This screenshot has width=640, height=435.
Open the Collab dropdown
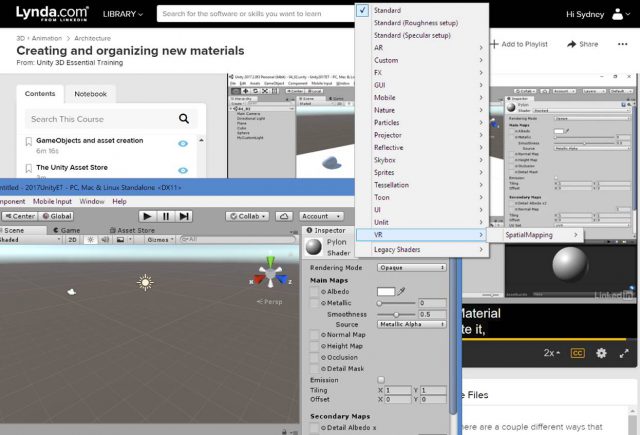(x=247, y=216)
